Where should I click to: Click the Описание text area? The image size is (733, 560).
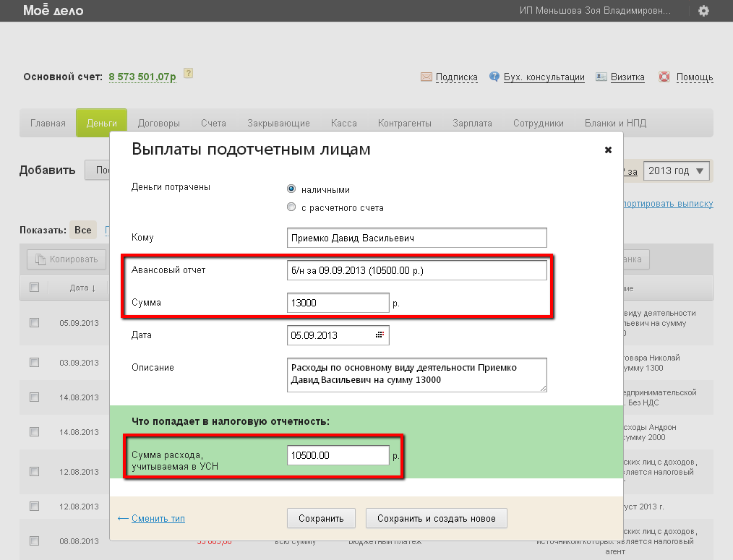[416, 374]
